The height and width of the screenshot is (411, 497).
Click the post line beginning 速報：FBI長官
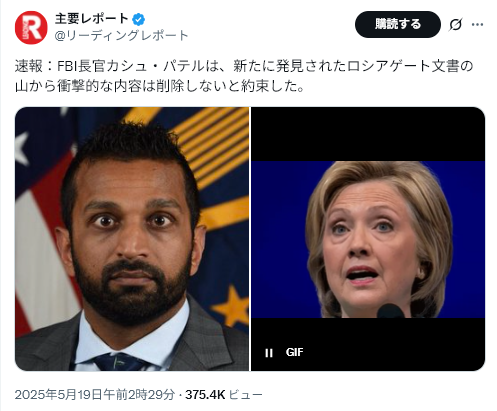244,66
